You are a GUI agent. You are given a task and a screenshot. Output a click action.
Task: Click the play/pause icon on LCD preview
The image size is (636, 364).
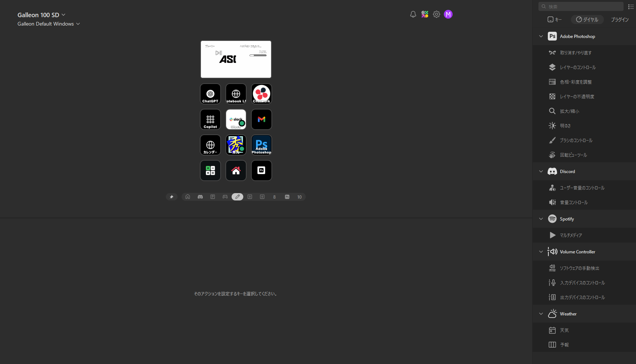click(x=218, y=53)
